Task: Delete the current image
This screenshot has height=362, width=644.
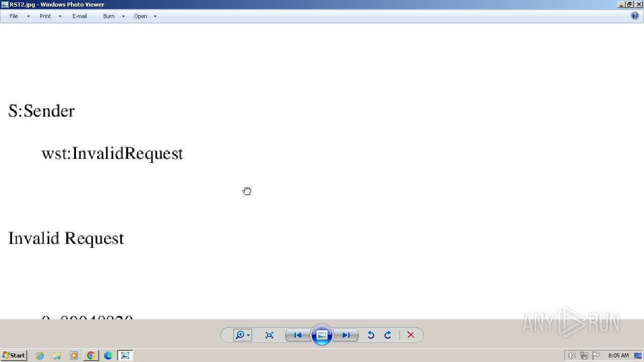Action: click(411, 335)
